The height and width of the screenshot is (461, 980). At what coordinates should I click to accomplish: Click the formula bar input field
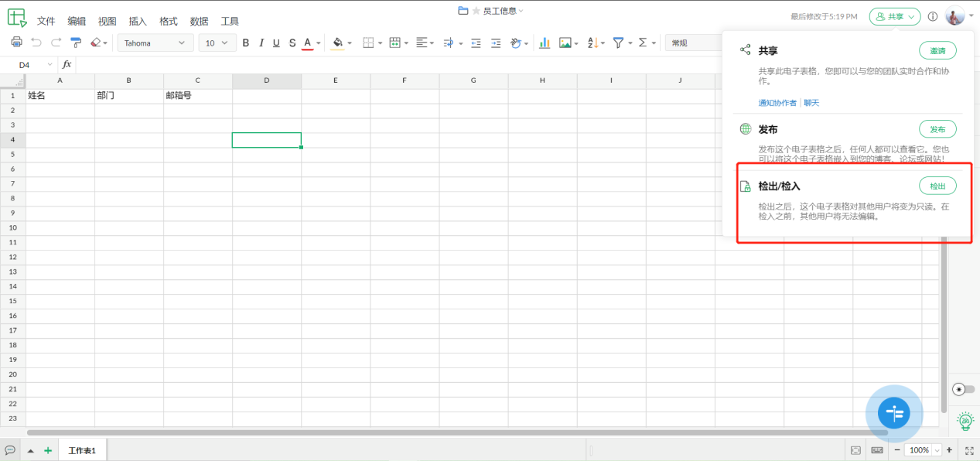click(387, 64)
